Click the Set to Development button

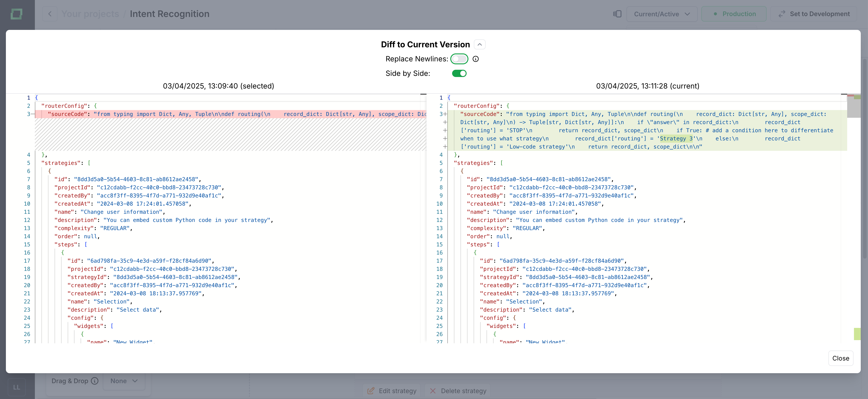[x=813, y=14]
